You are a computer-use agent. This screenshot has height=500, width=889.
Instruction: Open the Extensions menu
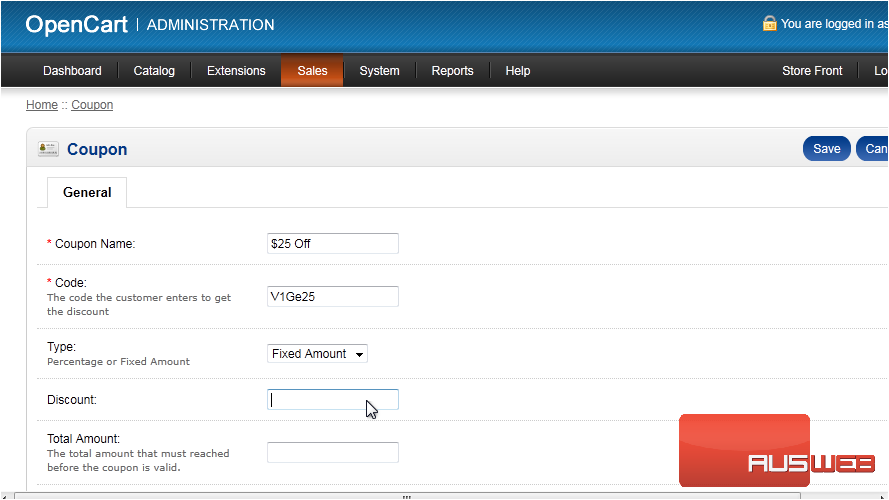pyautogui.click(x=236, y=71)
